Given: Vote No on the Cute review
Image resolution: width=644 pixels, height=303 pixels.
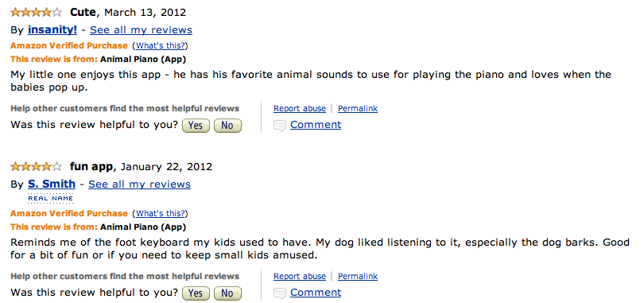Looking at the screenshot, I should (x=227, y=125).
